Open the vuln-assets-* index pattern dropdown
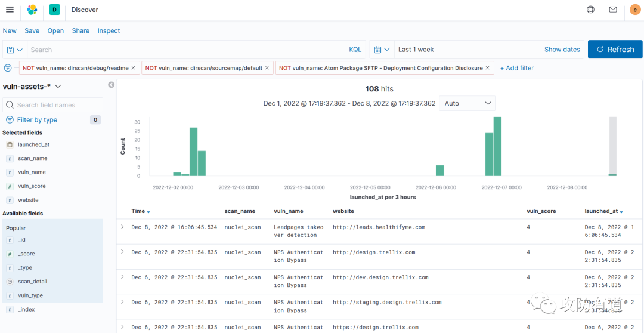644x333 pixels. 32,87
